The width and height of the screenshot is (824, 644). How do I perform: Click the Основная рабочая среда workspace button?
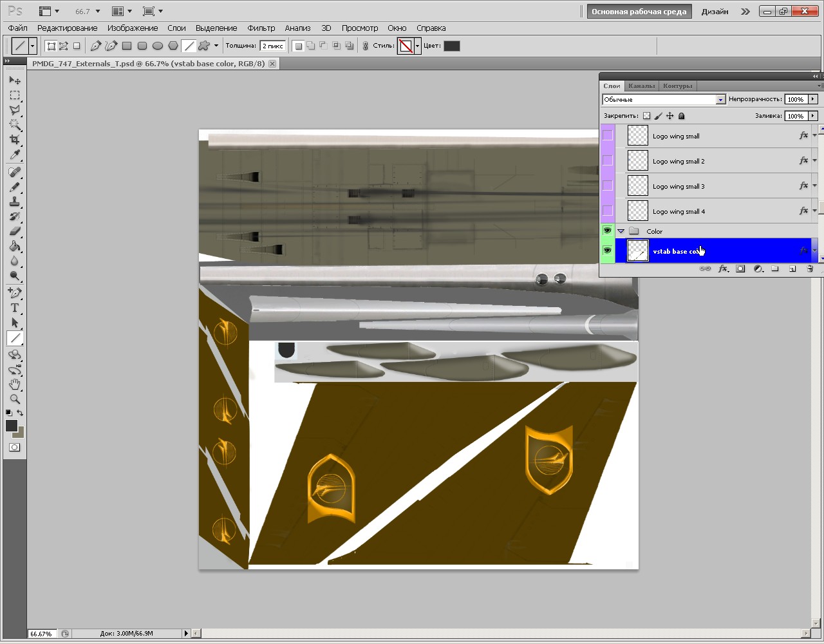click(x=639, y=12)
